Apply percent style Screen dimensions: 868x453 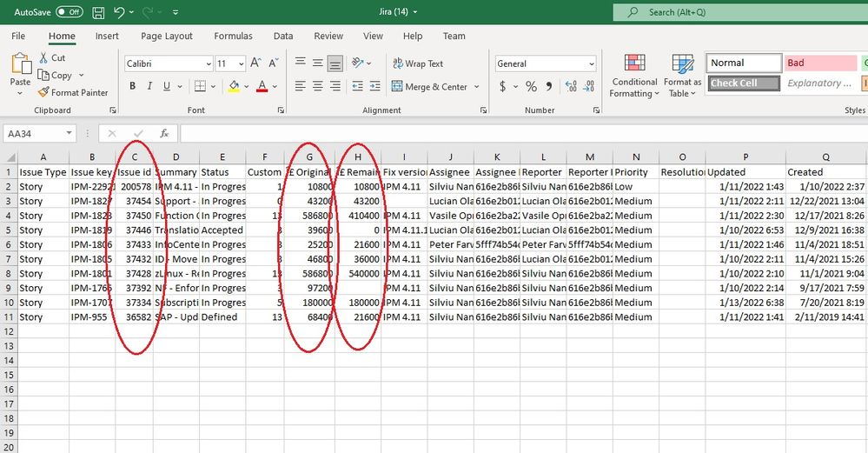pos(532,86)
